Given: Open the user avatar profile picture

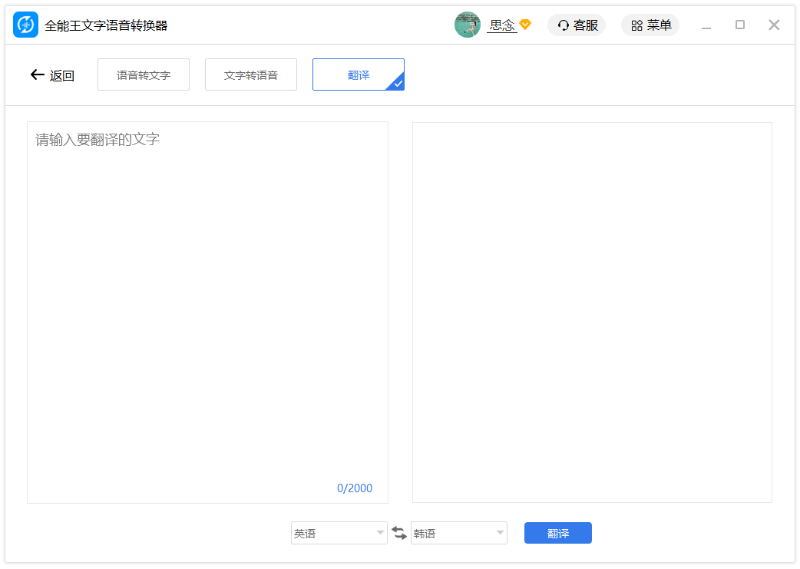Looking at the screenshot, I should click(467, 24).
